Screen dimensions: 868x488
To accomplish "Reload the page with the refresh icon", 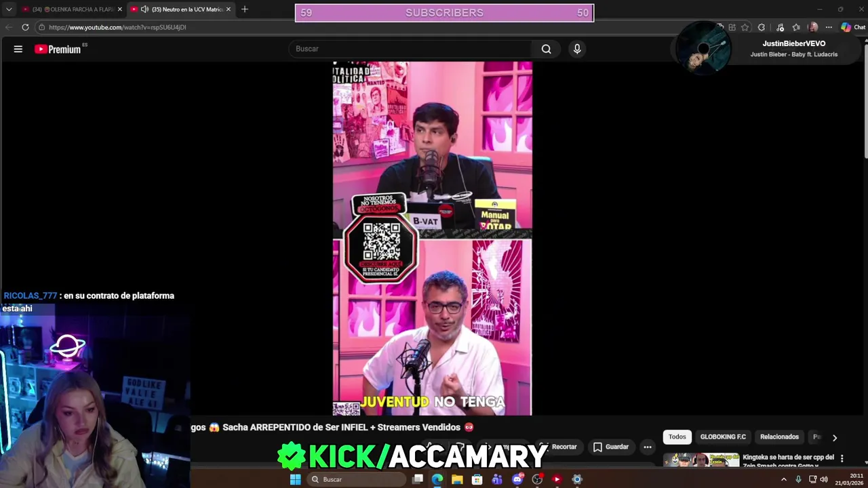I will (x=25, y=27).
